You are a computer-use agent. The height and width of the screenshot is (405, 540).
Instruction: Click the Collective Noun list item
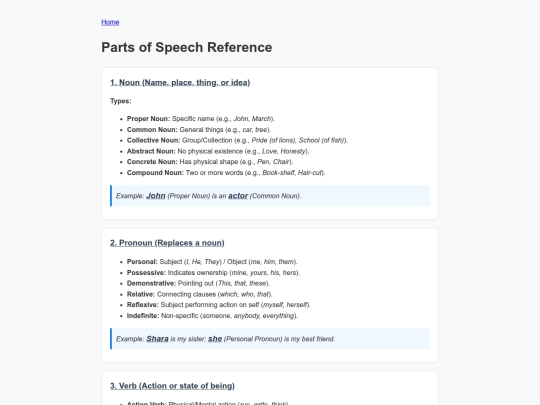point(237,141)
